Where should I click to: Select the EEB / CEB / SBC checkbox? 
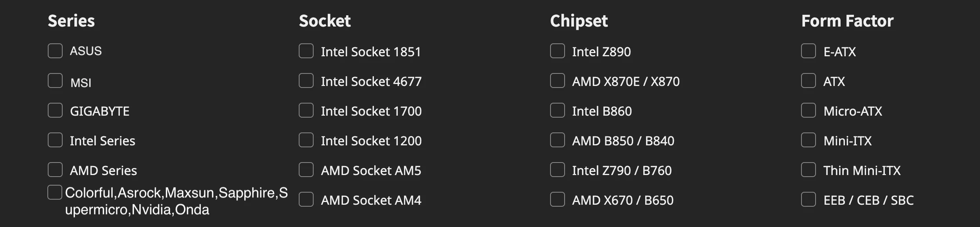(809, 200)
